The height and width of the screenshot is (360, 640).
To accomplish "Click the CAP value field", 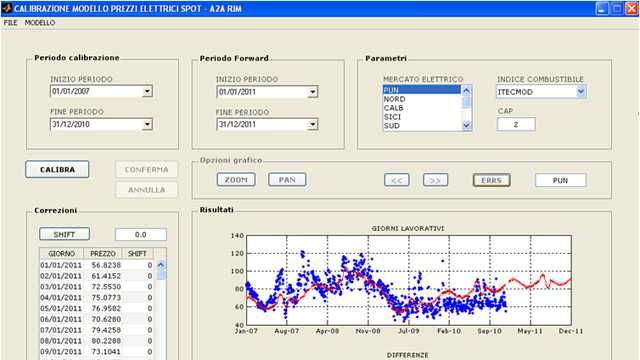I will coord(516,124).
